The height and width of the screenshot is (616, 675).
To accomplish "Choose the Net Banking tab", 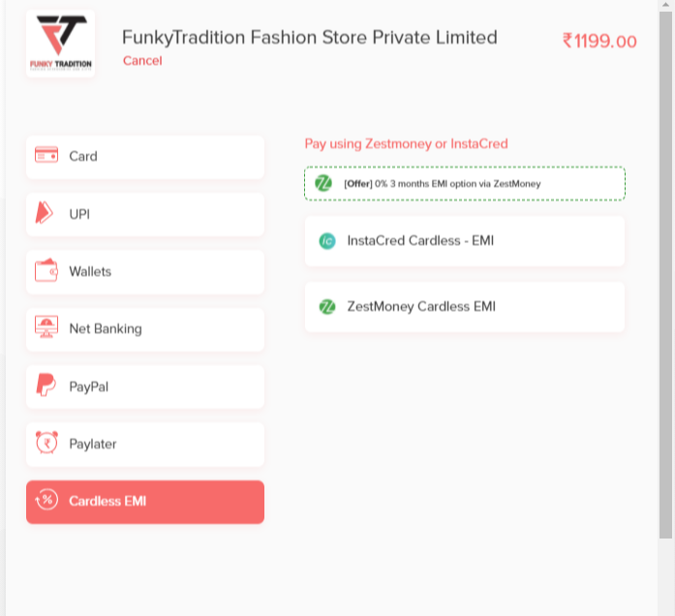I will [x=145, y=328].
